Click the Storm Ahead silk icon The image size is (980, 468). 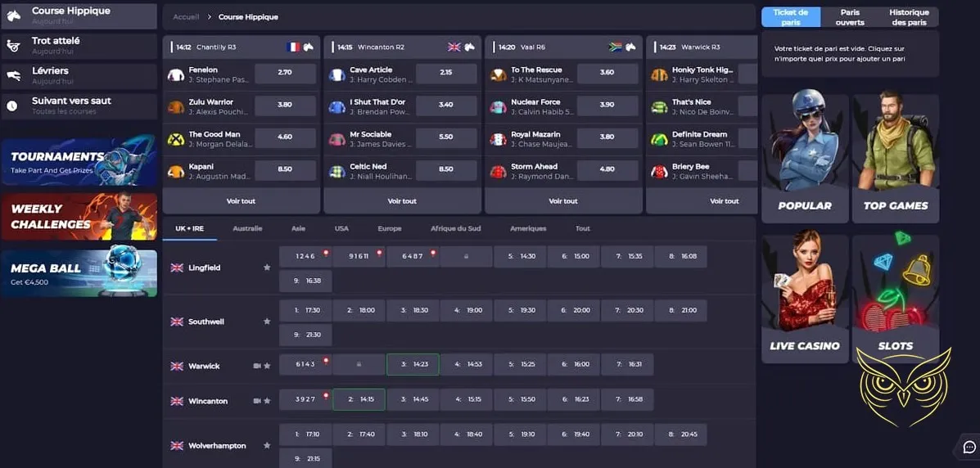click(498, 171)
